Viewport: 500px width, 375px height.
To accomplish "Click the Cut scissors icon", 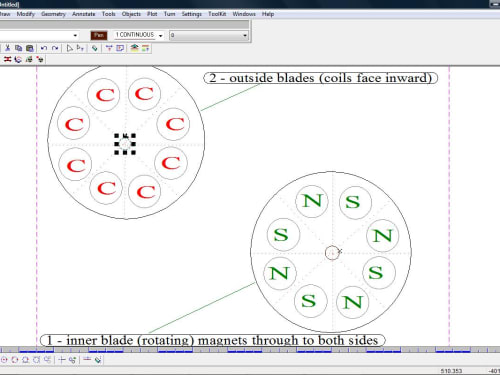I will click(7, 48).
